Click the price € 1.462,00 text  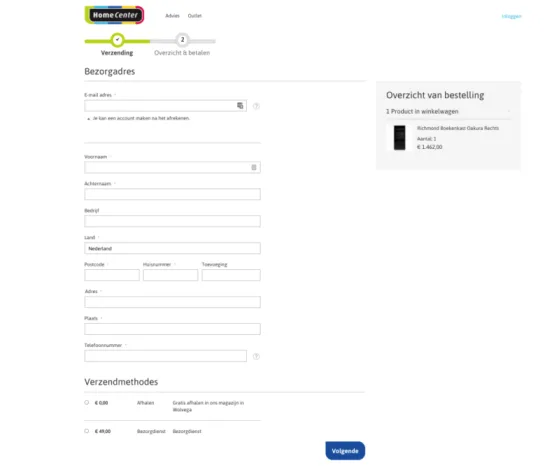click(430, 147)
